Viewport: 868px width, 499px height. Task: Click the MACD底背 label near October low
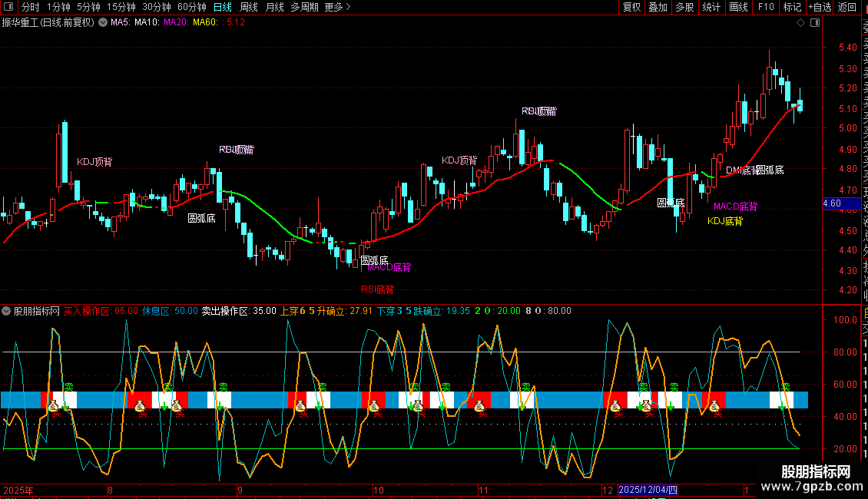pos(389,267)
